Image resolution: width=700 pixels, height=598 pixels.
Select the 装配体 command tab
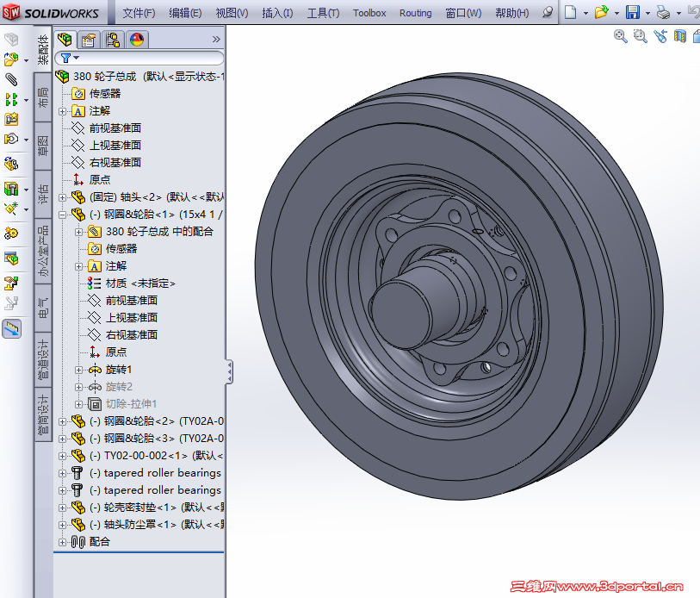click(43, 49)
